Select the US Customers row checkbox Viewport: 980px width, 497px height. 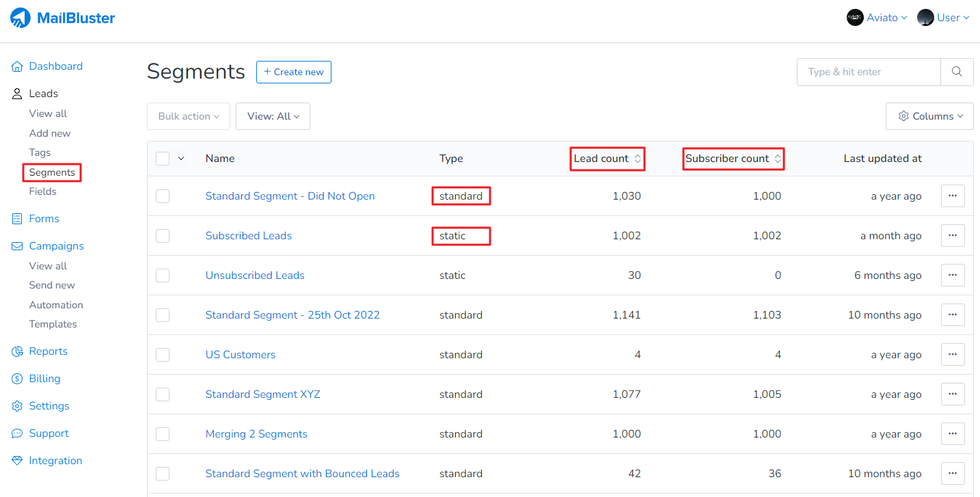click(x=163, y=355)
